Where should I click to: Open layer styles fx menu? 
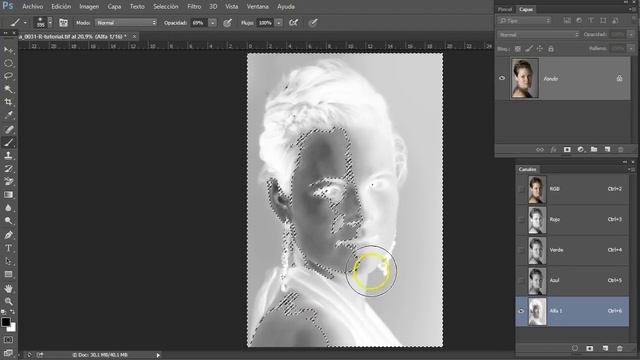coord(553,150)
